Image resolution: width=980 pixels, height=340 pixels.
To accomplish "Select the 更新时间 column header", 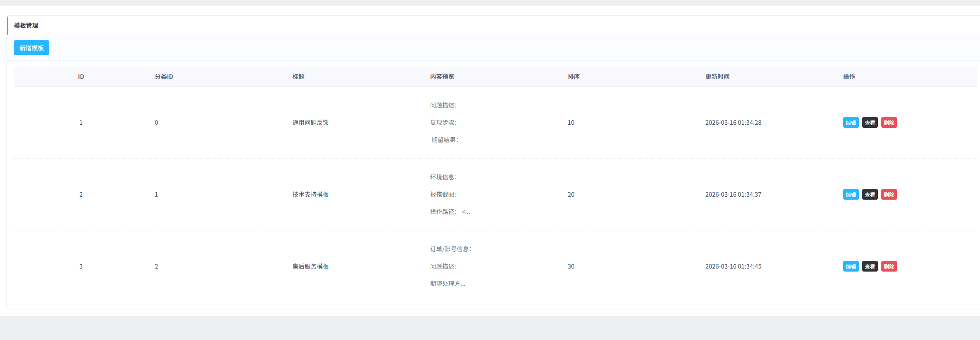I will (717, 77).
